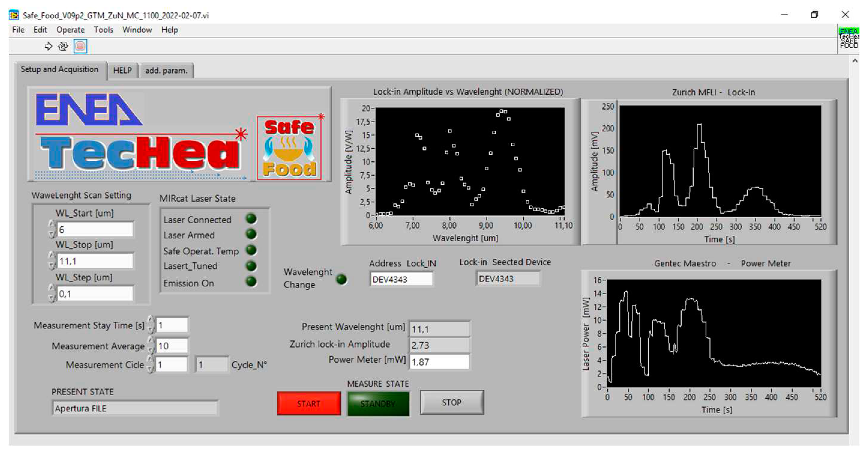
Task: Click the Safe Food logo image
Action: click(x=289, y=148)
